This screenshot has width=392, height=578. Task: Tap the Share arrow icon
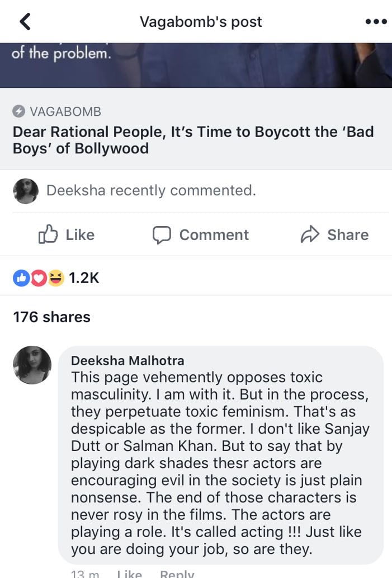309,235
